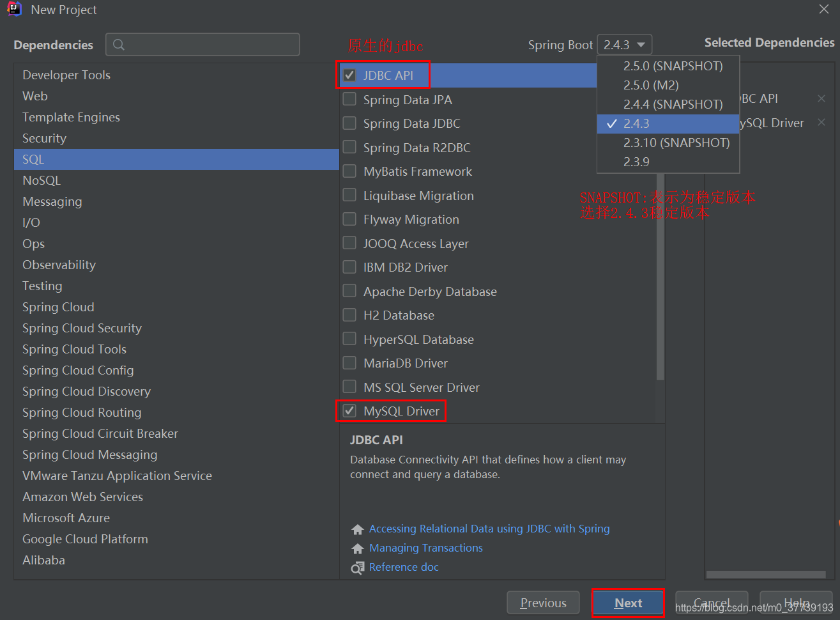Image resolution: width=840 pixels, height=620 pixels.
Task: Click the Previous button
Action: point(543,603)
